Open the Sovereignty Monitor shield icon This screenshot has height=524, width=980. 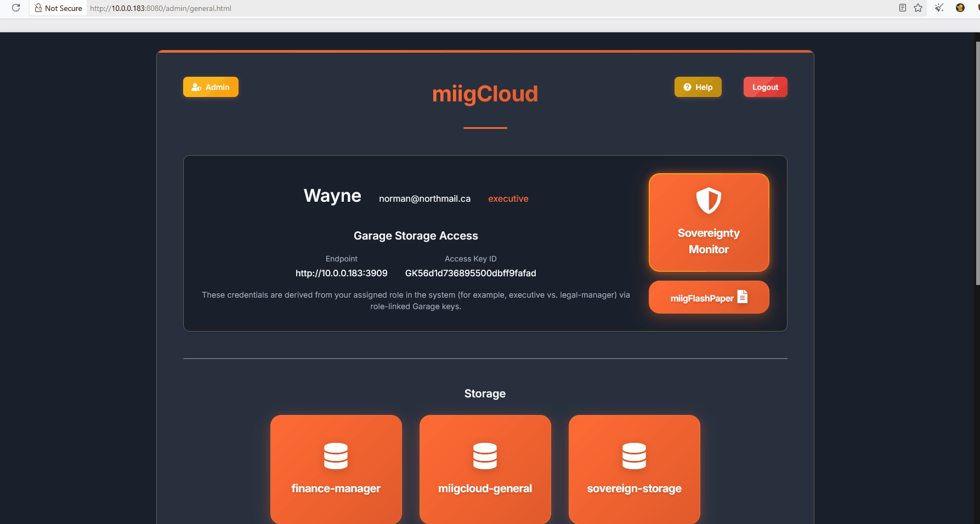tap(709, 200)
